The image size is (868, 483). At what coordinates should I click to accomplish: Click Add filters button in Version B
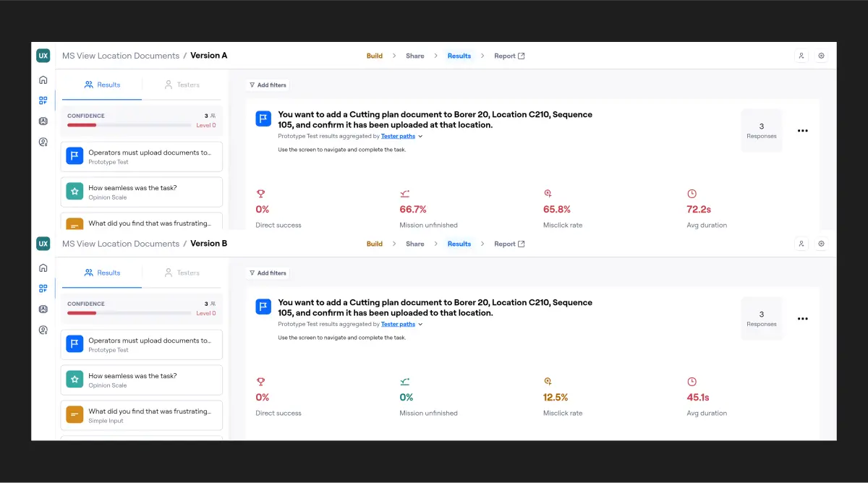[x=268, y=273]
